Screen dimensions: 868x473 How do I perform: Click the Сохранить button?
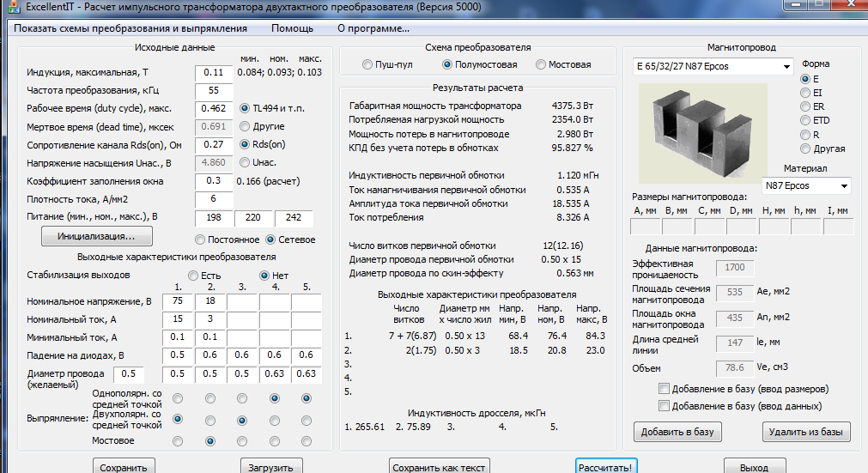124,466
